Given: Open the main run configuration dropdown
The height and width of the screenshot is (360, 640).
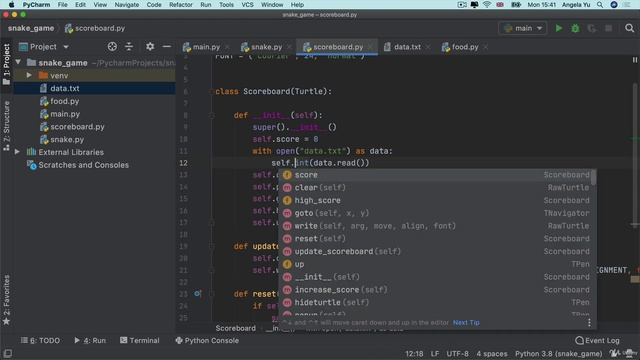Looking at the screenshot, I should (523, 28).
